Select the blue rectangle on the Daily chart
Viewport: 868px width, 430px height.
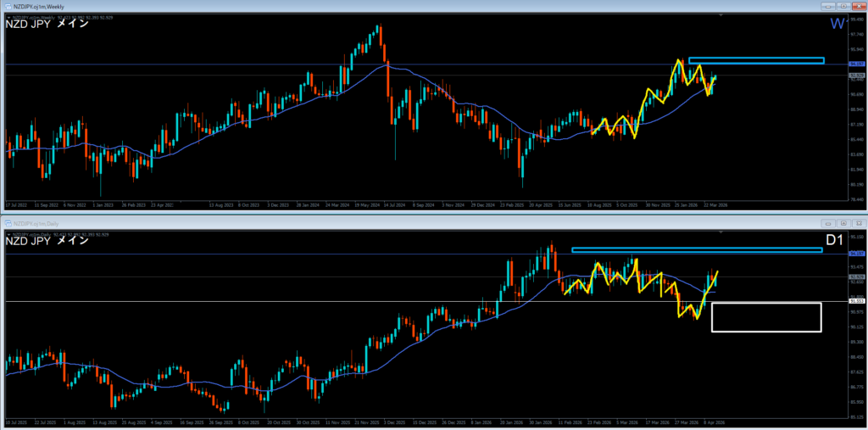click(697, 249)
